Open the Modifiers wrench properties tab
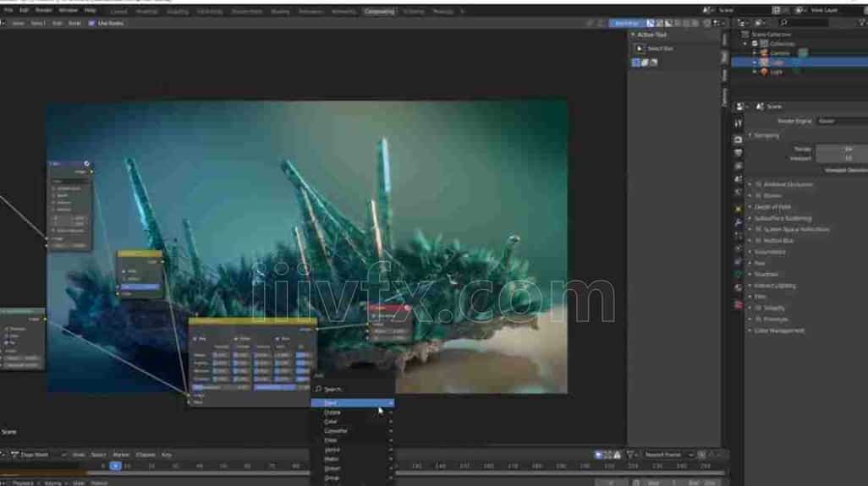The image size is (868, 486). coord(738,222)
